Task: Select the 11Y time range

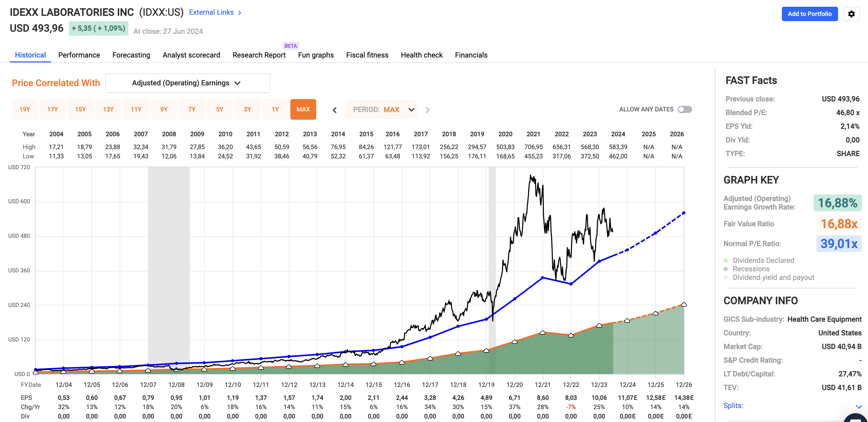Action: [x=136, y=109]
